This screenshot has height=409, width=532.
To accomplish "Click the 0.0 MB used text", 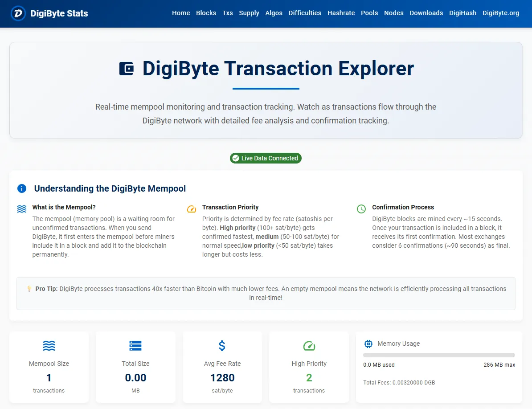I will [x=379, y=365].
